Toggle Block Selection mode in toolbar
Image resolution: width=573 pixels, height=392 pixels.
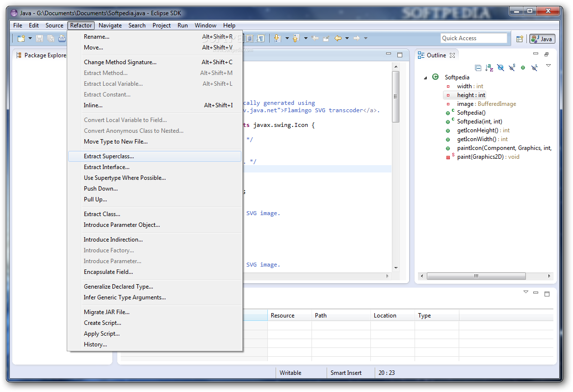click(250, 38)
